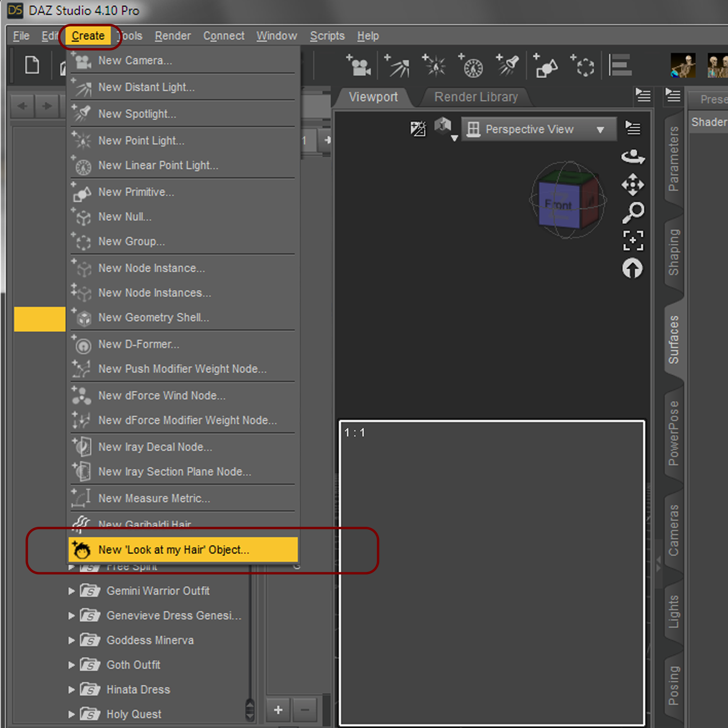Open the Render menu
Screen dimensions: 728x728
[x=172, y=36]
